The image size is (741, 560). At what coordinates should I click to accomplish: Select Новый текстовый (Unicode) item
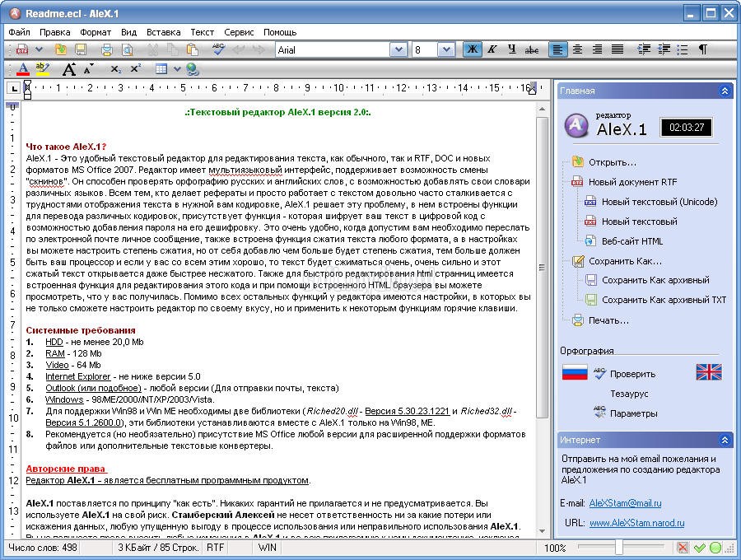(659, 202)
